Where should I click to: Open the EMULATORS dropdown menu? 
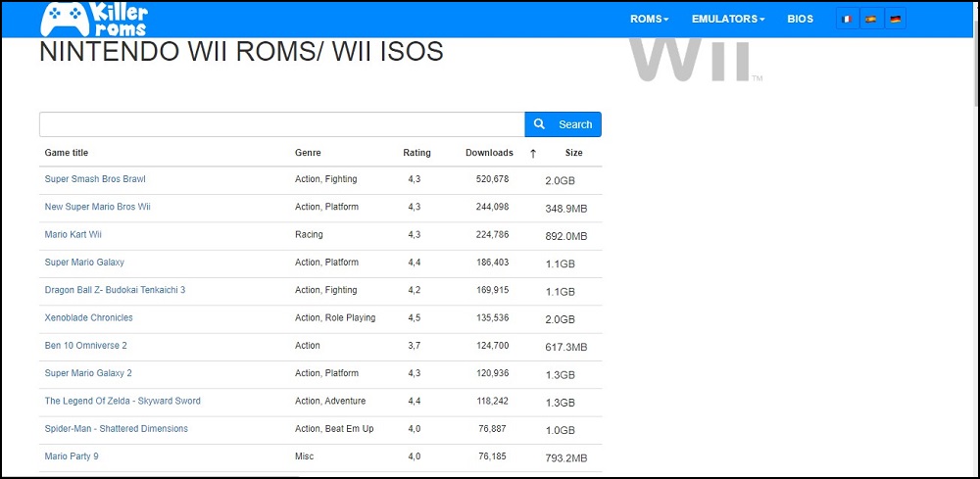click(x=728, y=19)
